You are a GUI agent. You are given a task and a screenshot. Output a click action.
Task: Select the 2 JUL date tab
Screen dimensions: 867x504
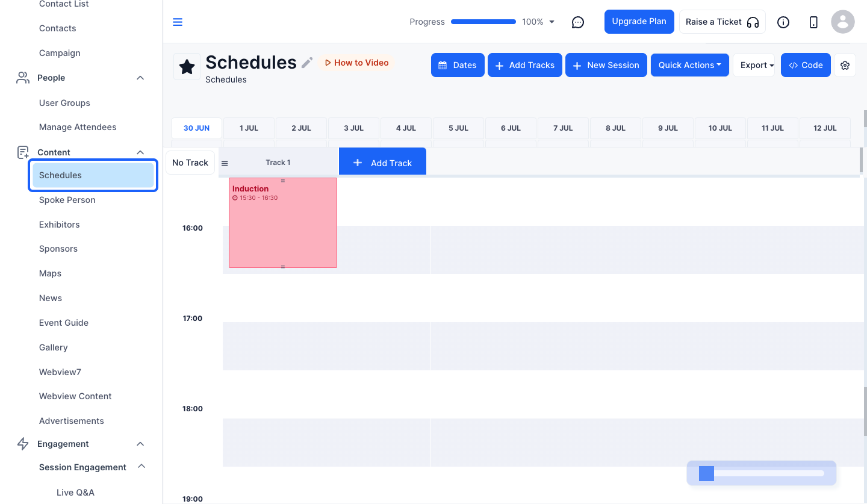click(302, 128)
